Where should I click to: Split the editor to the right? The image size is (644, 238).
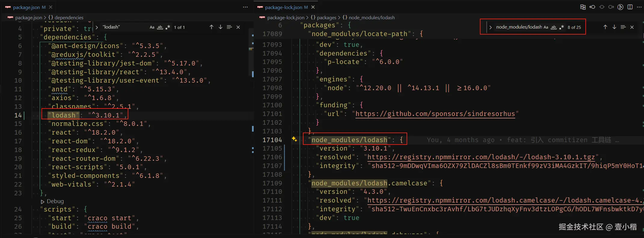coord(630,7)
